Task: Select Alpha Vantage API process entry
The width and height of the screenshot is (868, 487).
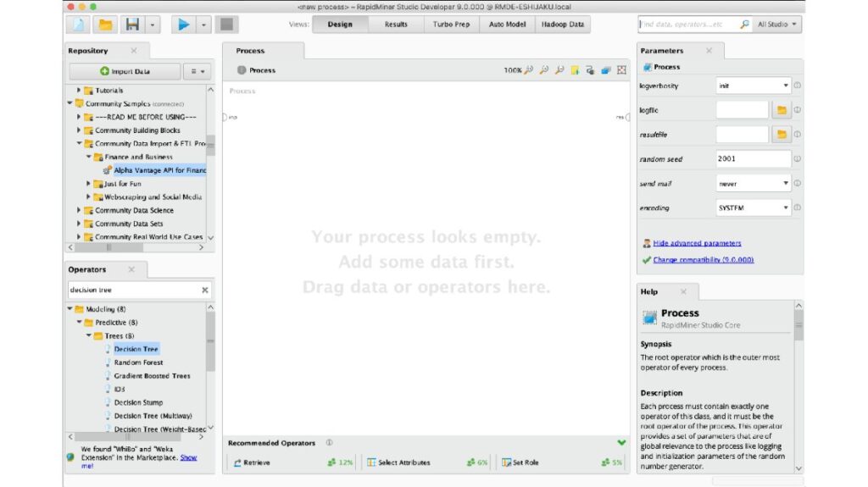Action: (x=159, y=170)
